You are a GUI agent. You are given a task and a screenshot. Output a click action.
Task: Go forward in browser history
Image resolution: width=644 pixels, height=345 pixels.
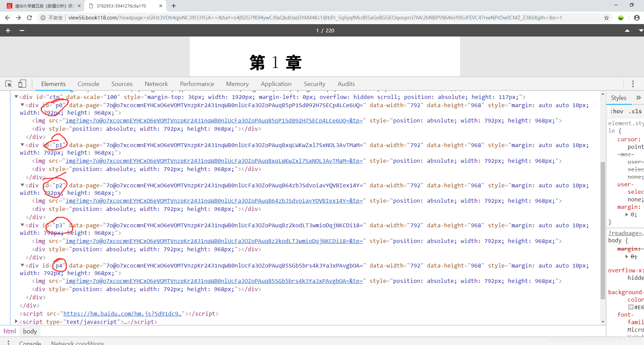click(18, 18)
